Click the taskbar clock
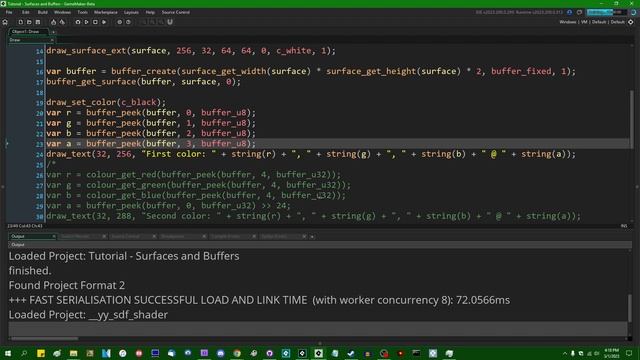640x360 pixels. point(611,353)
